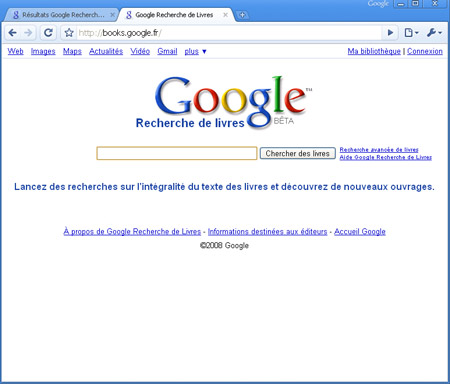Click the Google Recherche de livres logo
The height and width of the screenshot is (384, 450).
coord(224,103)
